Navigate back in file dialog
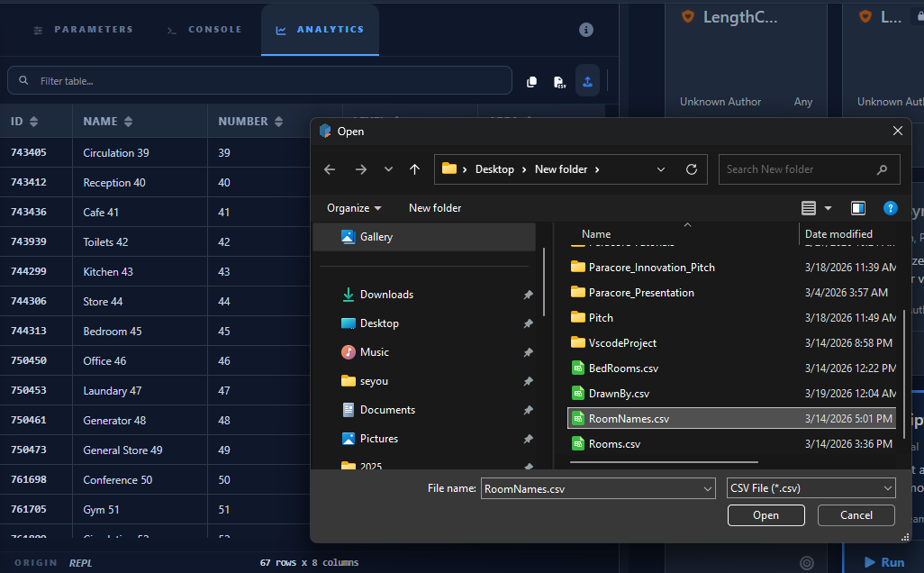This screenshot has height=573, width=924. [x=330, y=169]
